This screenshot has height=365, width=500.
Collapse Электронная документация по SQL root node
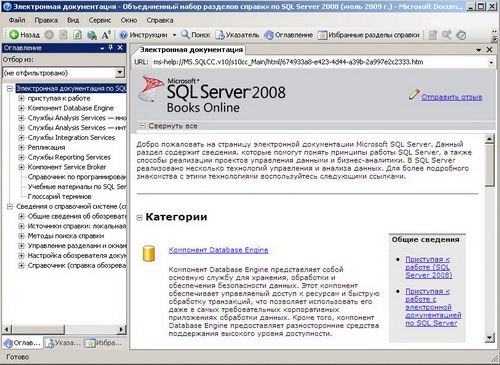click(10, 88)
